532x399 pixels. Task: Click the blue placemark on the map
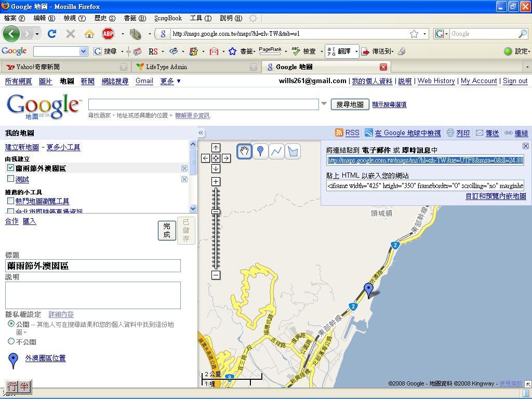[x=368, y=290]
